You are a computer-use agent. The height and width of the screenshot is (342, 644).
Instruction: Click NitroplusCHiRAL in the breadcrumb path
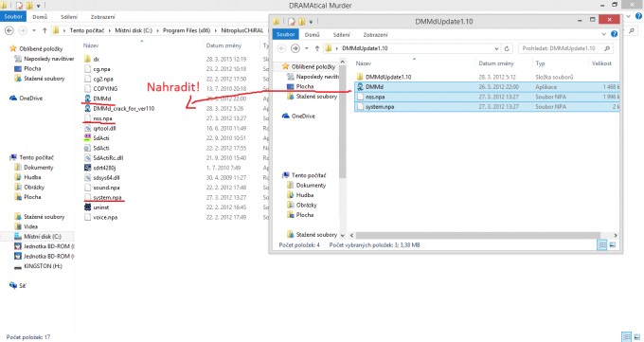pyautogui.click(x=241, y=30)
